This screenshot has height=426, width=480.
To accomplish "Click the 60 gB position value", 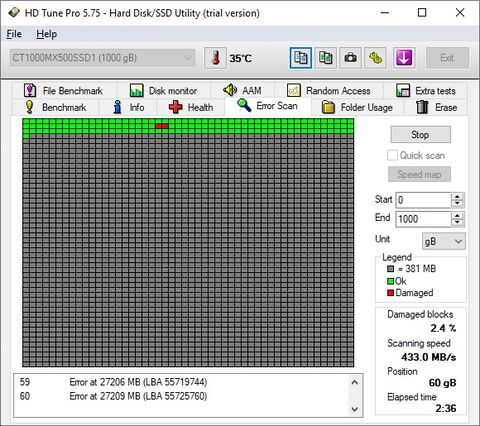I will point(442,383).
